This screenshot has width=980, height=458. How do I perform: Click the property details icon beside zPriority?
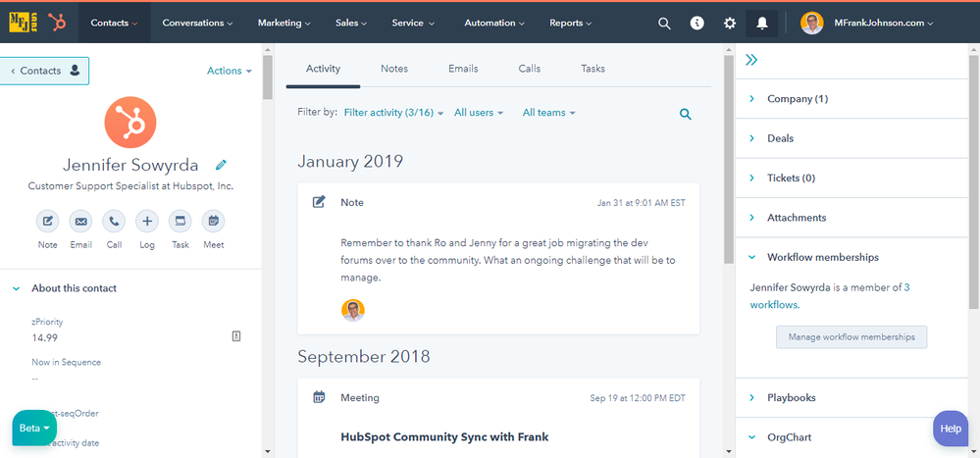(x=236, y=336)
